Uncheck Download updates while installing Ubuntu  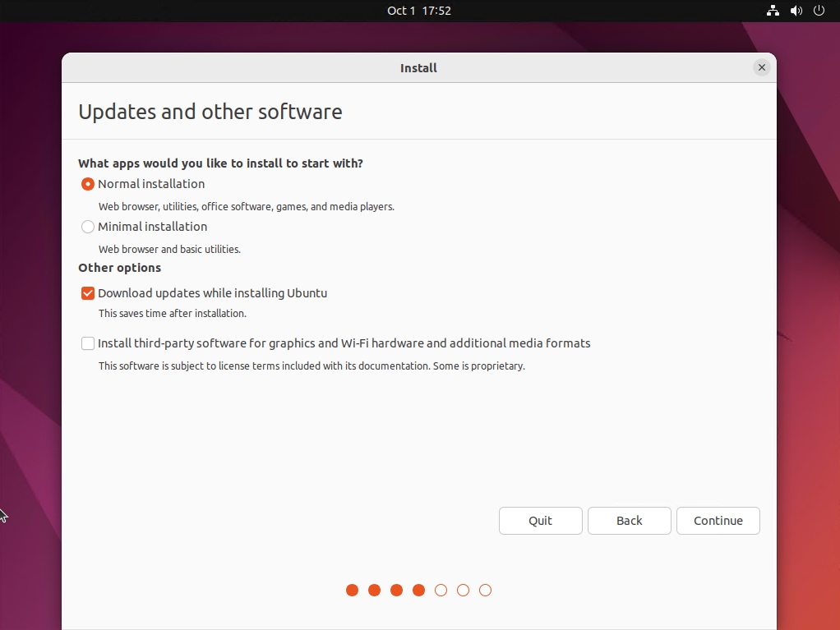click(x=88, y=293)
